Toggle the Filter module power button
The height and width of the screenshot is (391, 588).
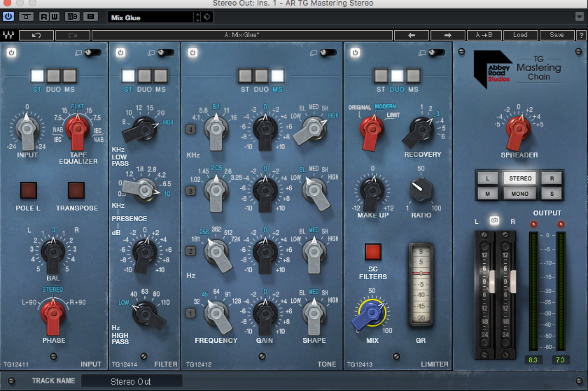(x=120, y=53)
